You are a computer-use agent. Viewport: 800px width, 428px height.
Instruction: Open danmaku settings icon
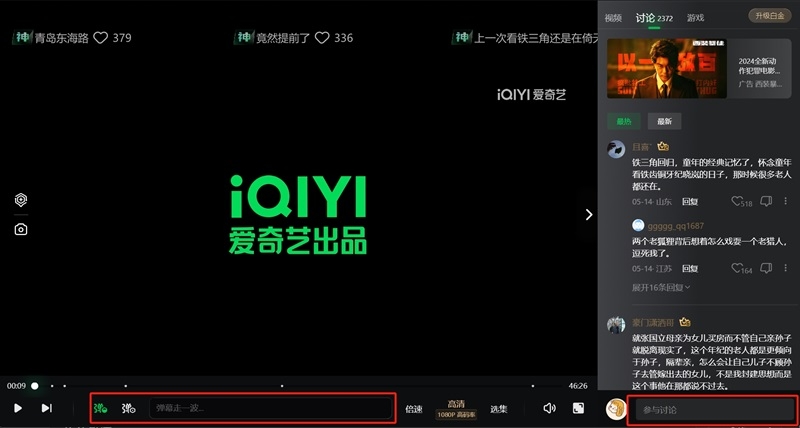(129, 408)
